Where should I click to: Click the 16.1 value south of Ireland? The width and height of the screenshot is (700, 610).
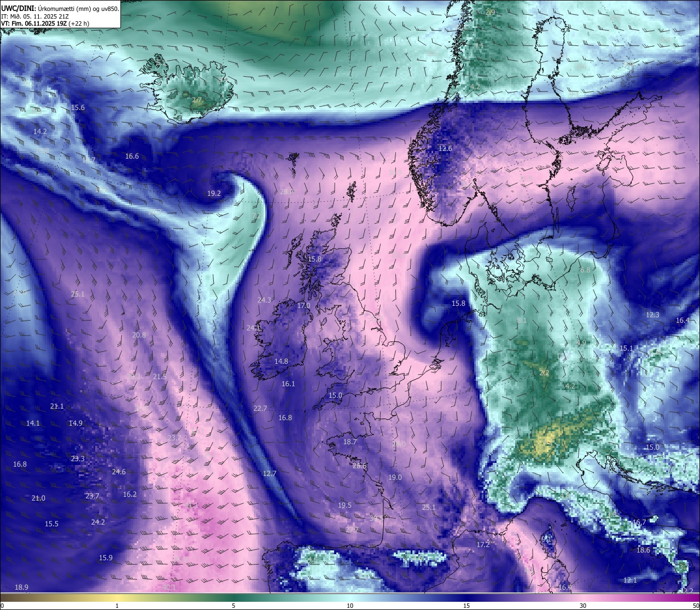coord(288,384)
